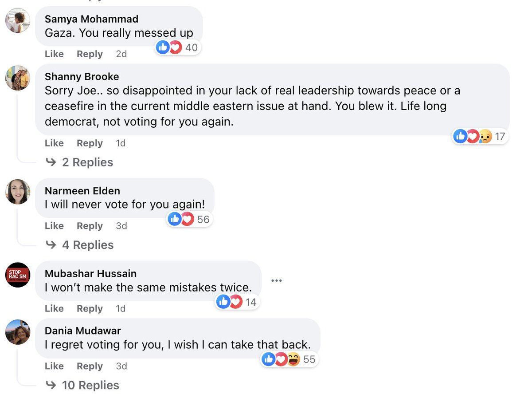This screenshot has height=394, width=532.
Task: Click Shanny Brooke's avatar thumbnail
Action: [x=18, y=78]
